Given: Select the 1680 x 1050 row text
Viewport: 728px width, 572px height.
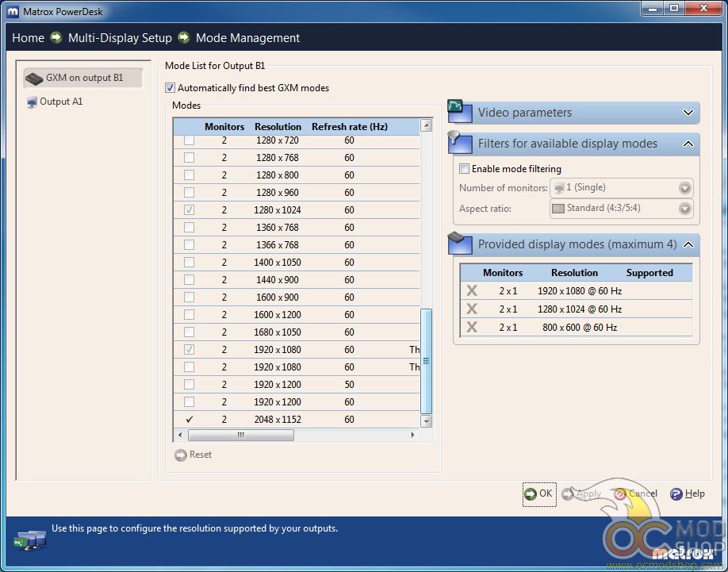Looking at the screenshot, I should [x=278, y=332].
